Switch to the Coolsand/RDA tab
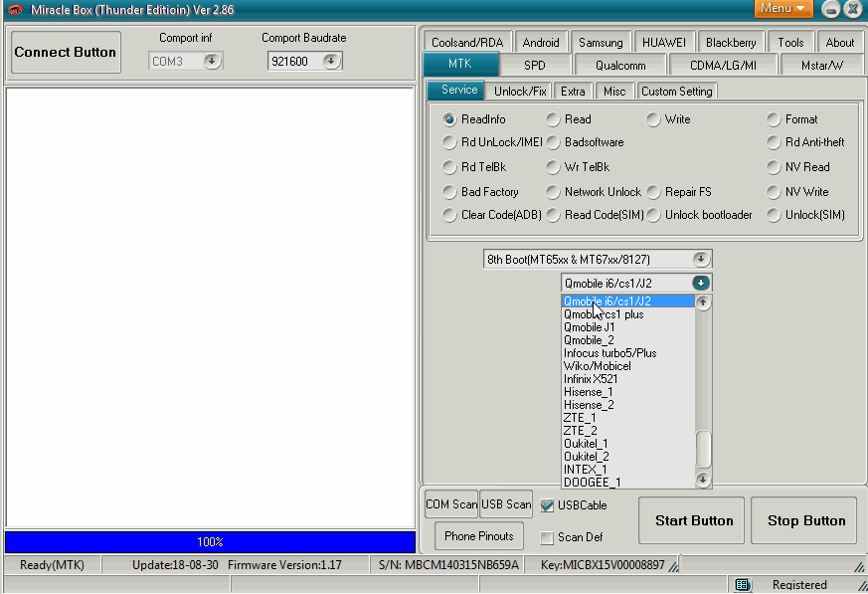 click(466, 42)
